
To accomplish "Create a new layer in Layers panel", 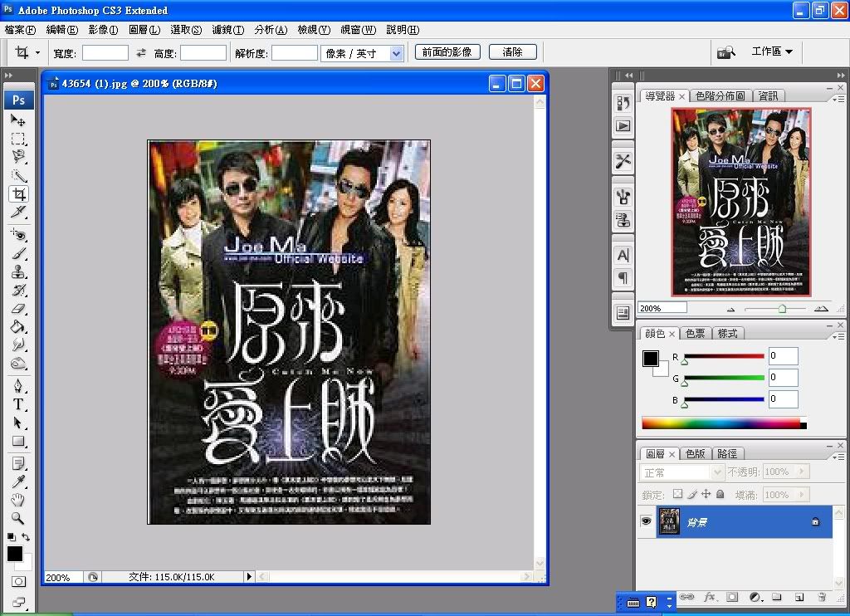I will click(x=799, y=597).
